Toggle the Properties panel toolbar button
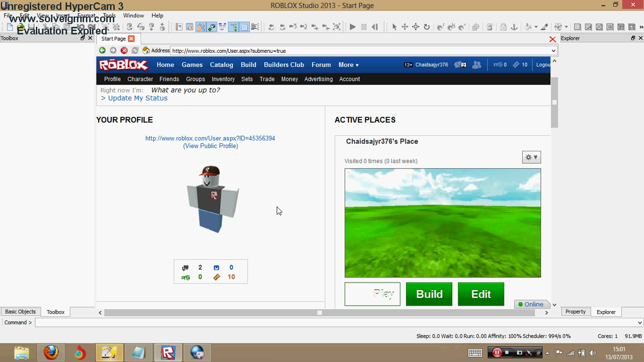Screen dimensions: 644x362 pos(245,27)
